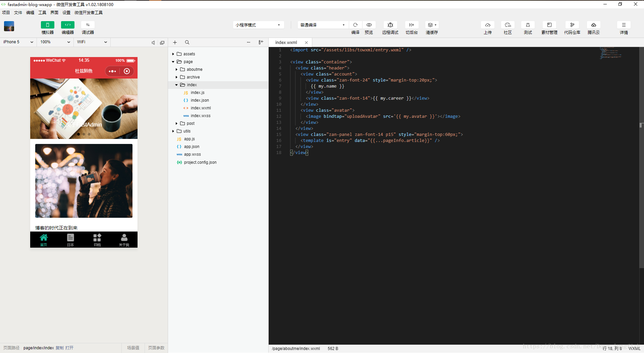Viewport: 644px width, 353px height.
Task: Click the blog article thumbnail image
Action: tap(84, 181)
